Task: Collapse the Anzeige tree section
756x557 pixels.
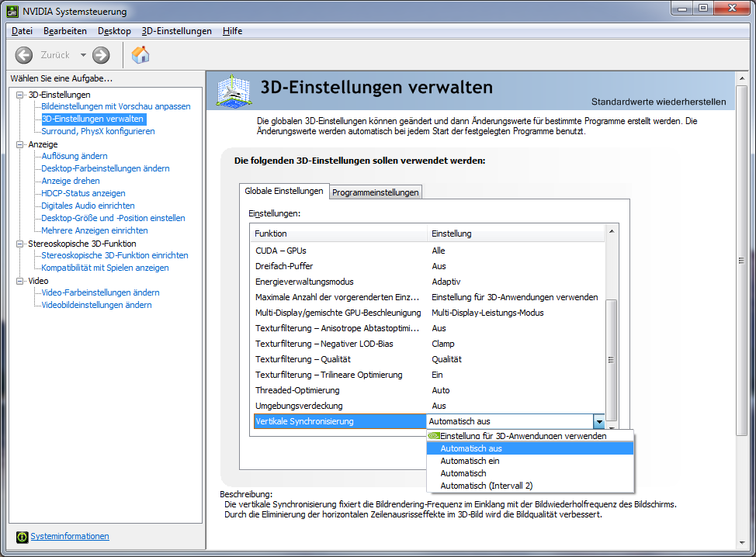Action: tap(20, 144)
